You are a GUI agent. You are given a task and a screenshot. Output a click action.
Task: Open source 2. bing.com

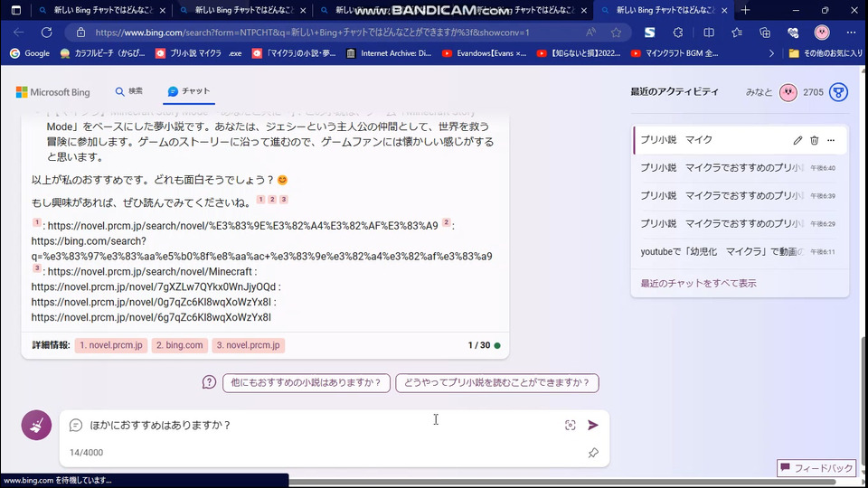coord(179,345)
